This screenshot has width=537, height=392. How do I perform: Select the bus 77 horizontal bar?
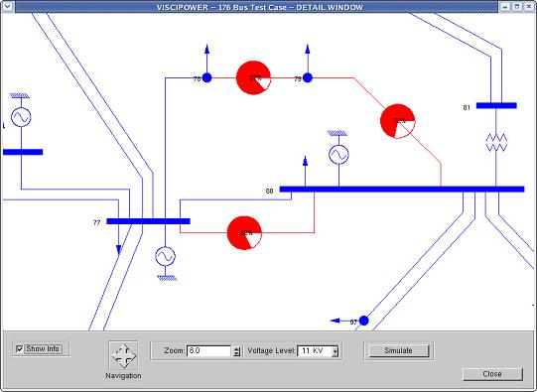point(148,221)
